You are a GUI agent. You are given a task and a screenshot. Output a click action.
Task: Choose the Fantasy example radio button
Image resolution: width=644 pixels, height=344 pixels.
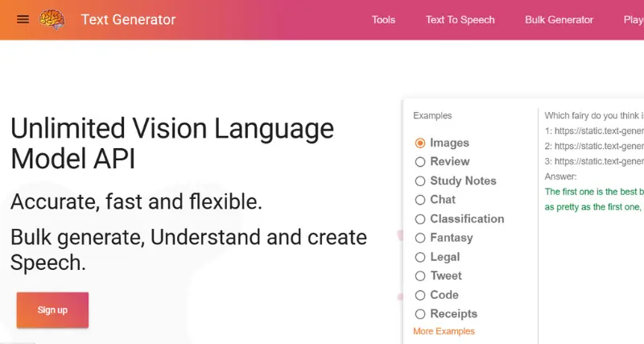[x=420, y=238]
